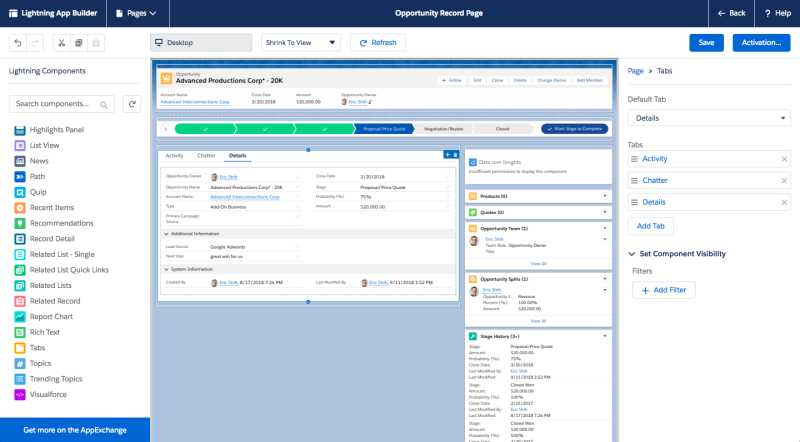Expand the Products related list dropdown
Screen dimensions: 800x442
coord(605,197)
